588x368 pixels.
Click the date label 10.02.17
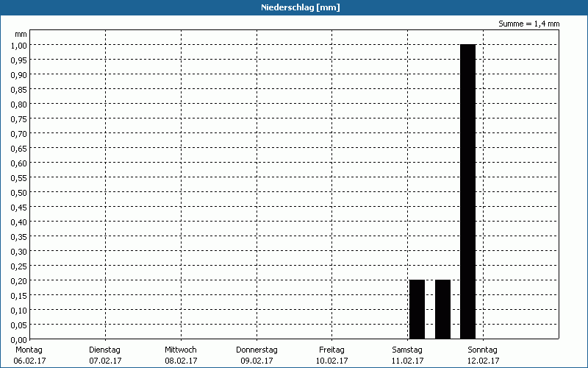[x=332, y=361]
